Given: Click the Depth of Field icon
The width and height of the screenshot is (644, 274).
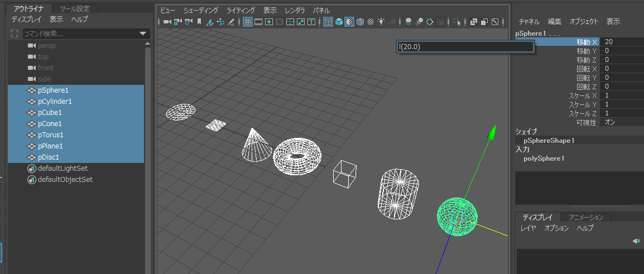Looking at the screenshot, I should [440, 21].
